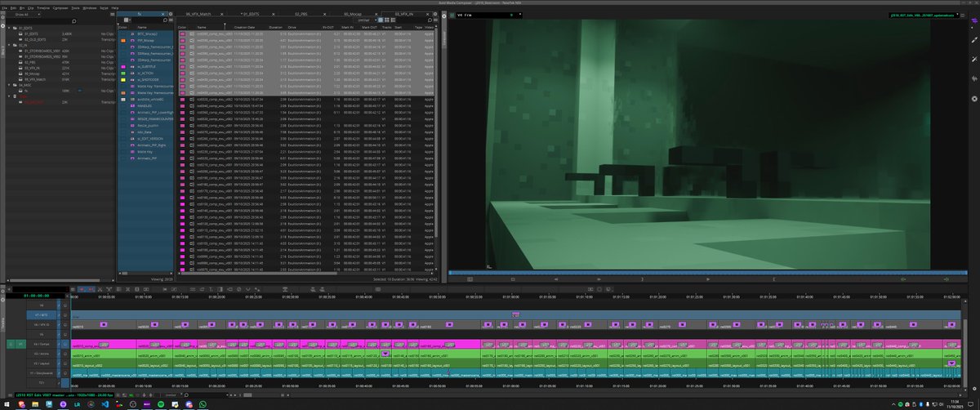This screenshot has width=980, height=410.
Task: Open the Timeline menu
Action: click(43, 7)
